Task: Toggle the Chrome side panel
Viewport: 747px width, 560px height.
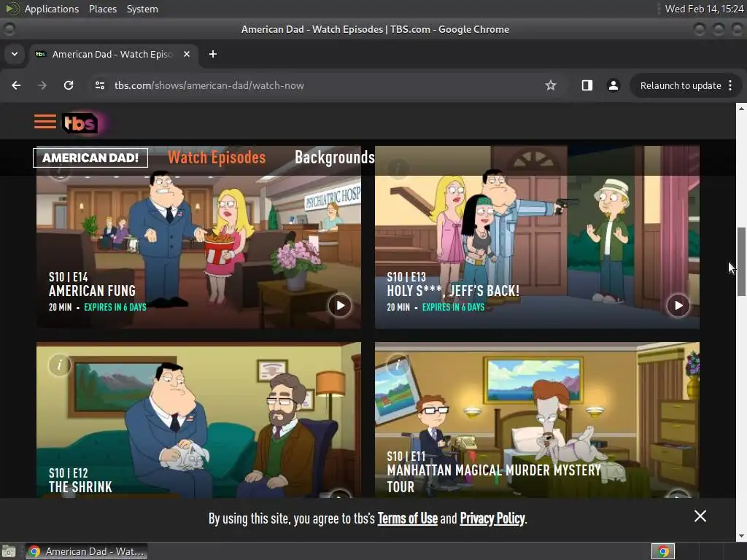Action: click(x=587, y=85)
